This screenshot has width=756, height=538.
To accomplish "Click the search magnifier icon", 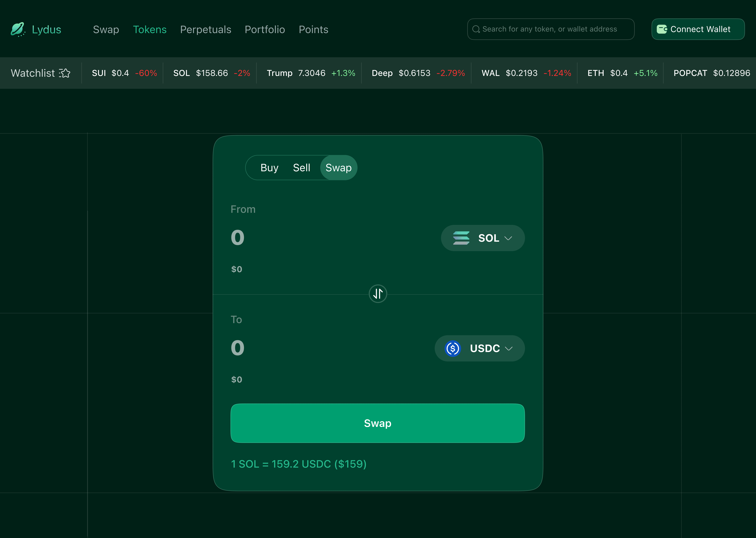I will click(476, 29).
